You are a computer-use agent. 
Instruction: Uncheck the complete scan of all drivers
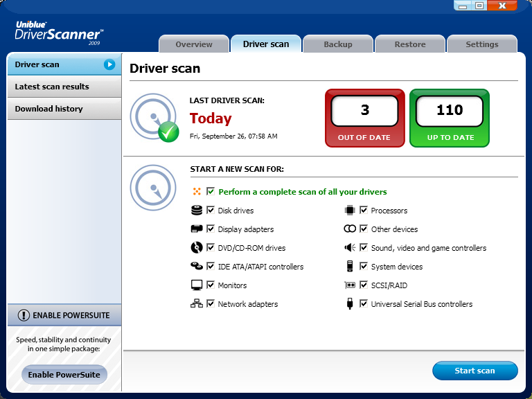211,191
